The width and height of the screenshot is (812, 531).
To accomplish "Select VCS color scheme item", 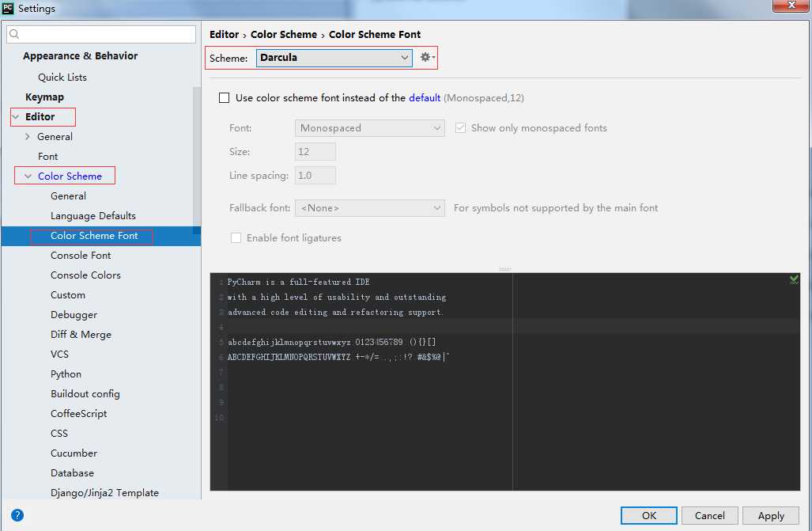I will tap(59, 355).
